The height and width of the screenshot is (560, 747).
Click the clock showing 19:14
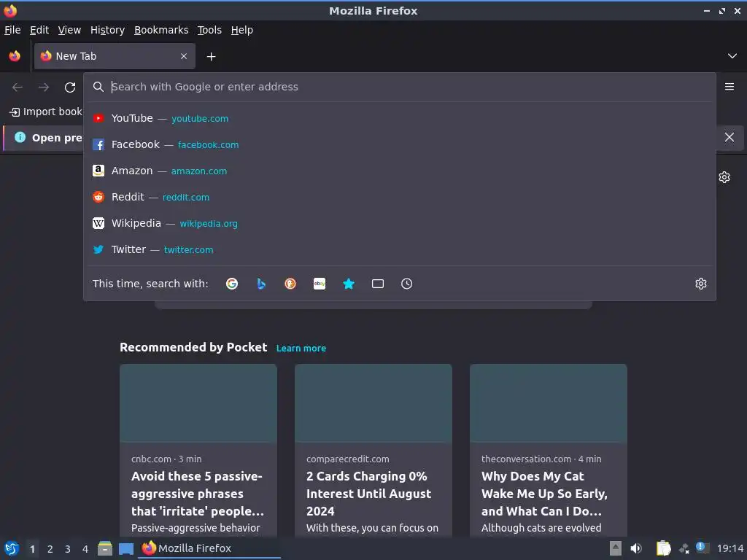[x=729, y=548]
